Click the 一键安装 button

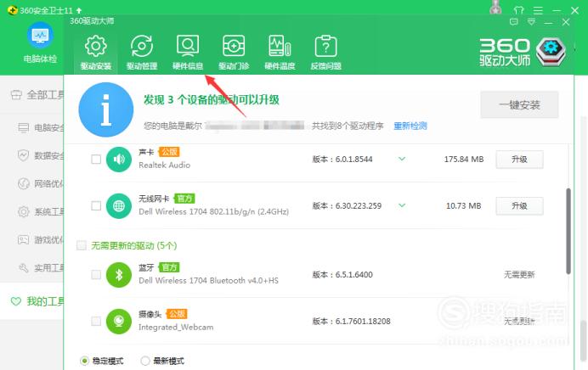click(519, 105)
